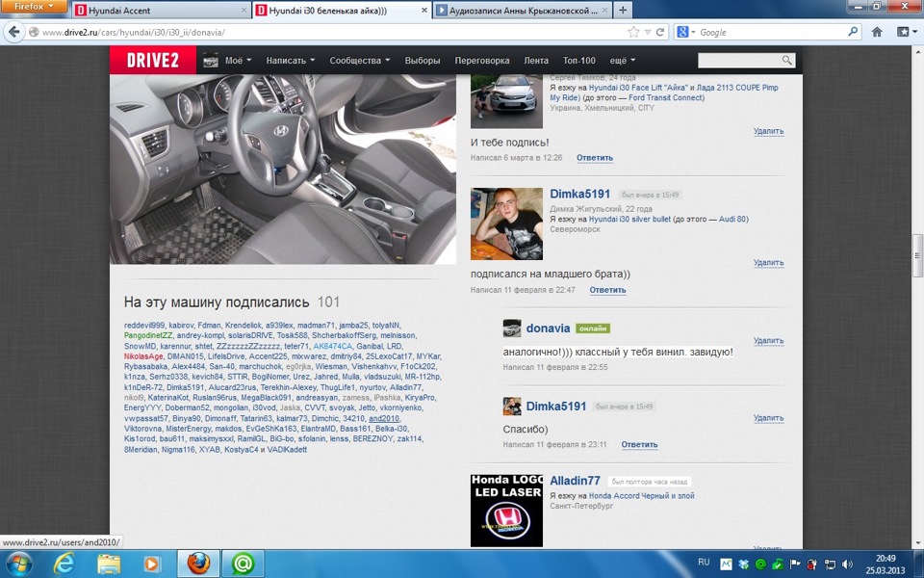
Task: Open the Firefox menu button
Action: click(33, 6)
